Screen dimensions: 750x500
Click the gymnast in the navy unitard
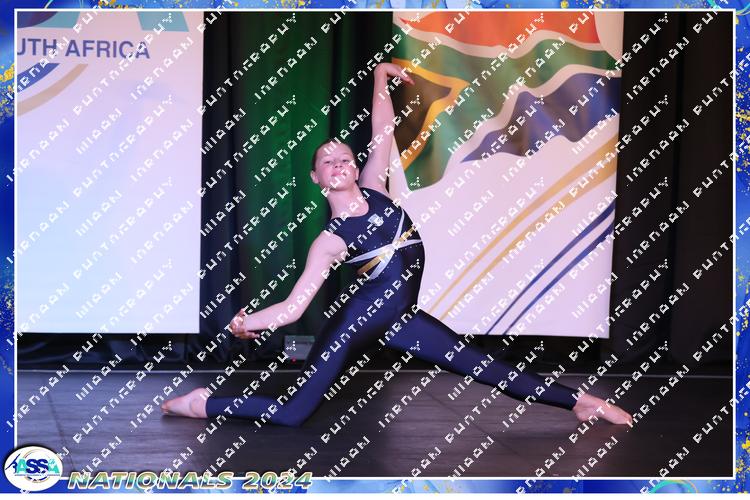397,245
